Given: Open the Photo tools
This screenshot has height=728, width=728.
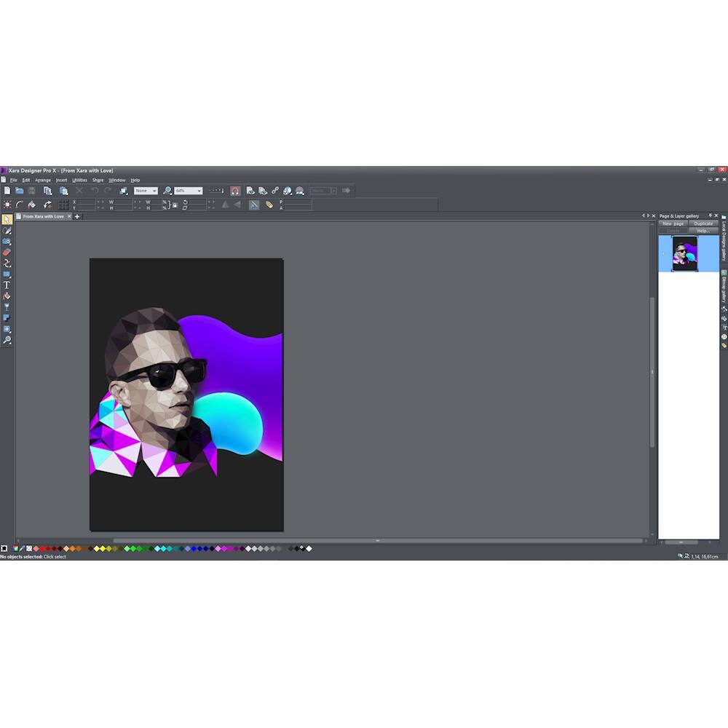Looking at the screenshot, I should click(x=7, y=242).
